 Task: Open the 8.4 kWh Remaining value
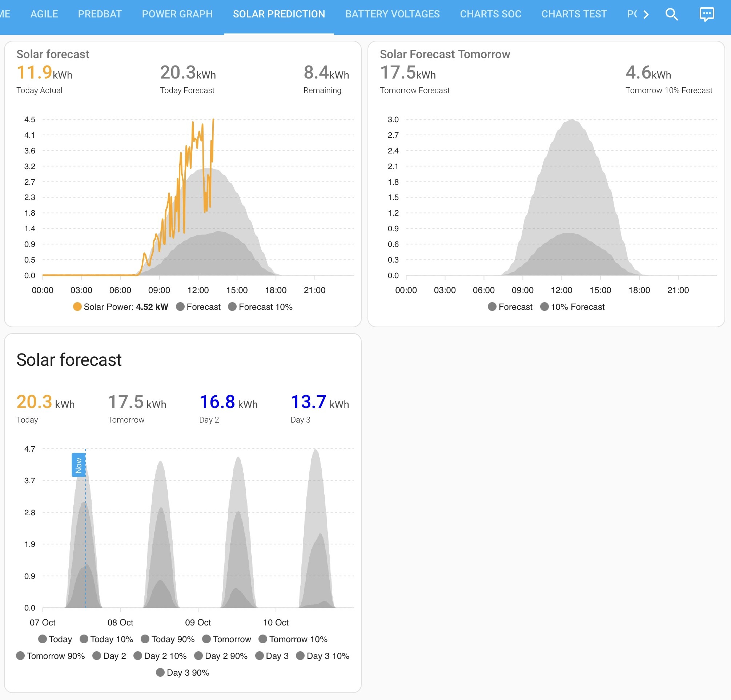[x=326, y=73]
